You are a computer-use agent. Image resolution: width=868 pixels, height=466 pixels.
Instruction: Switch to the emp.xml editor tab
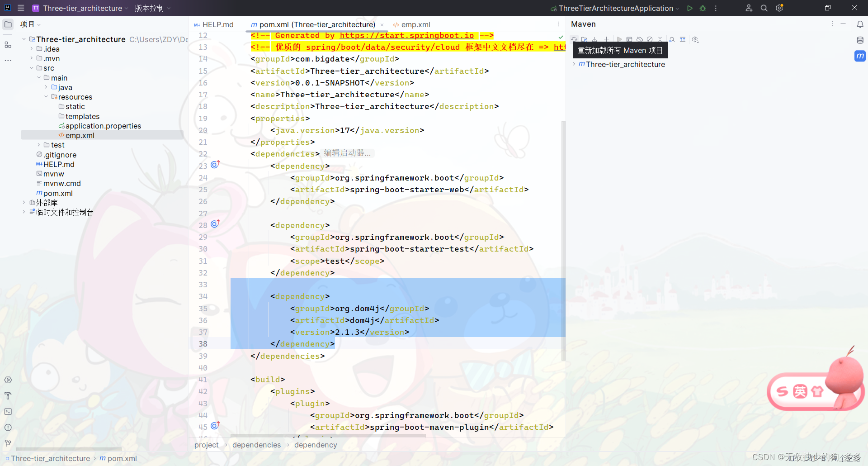[x=416, y=24]
